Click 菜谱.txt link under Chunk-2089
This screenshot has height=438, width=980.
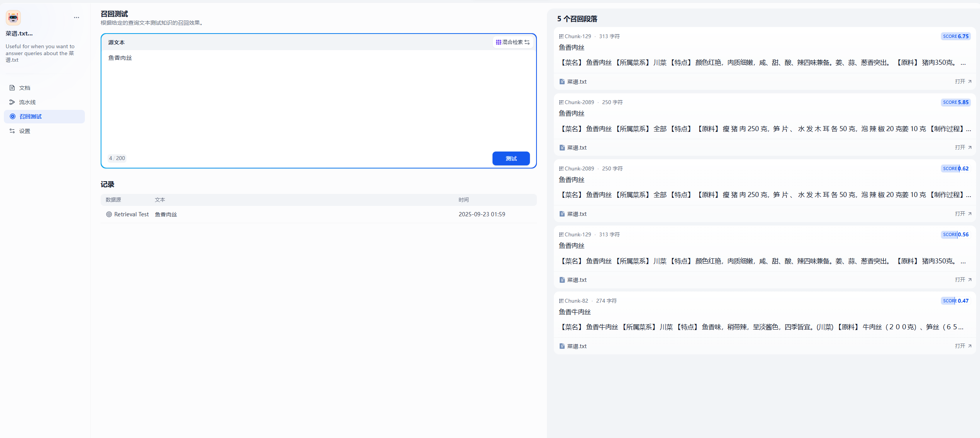[577, 147]
